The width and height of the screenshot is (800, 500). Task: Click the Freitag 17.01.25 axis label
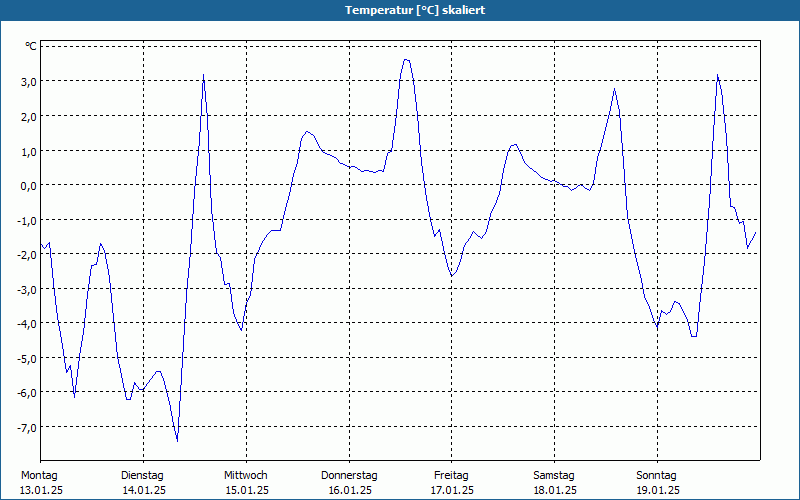tap(452, 483)
